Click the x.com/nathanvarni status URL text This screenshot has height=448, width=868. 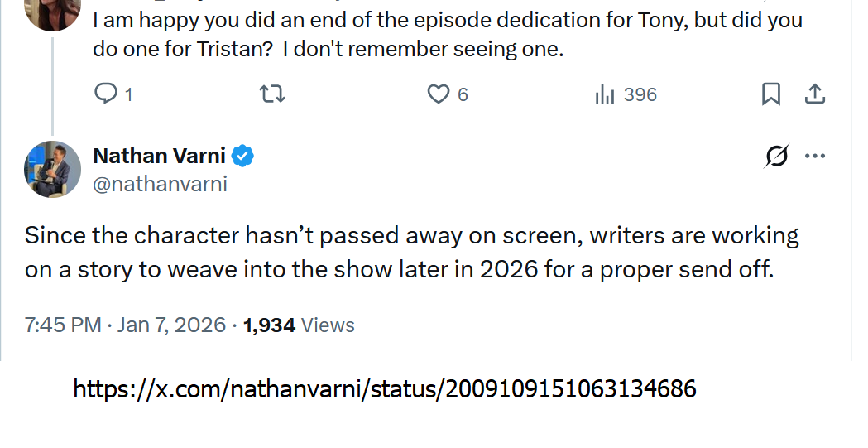(385, 388)
